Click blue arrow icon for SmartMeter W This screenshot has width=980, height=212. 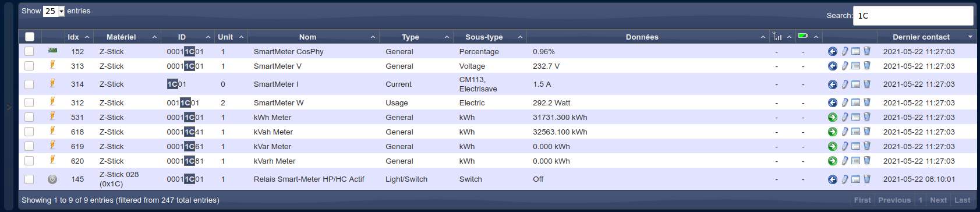(x=833, y=103)
